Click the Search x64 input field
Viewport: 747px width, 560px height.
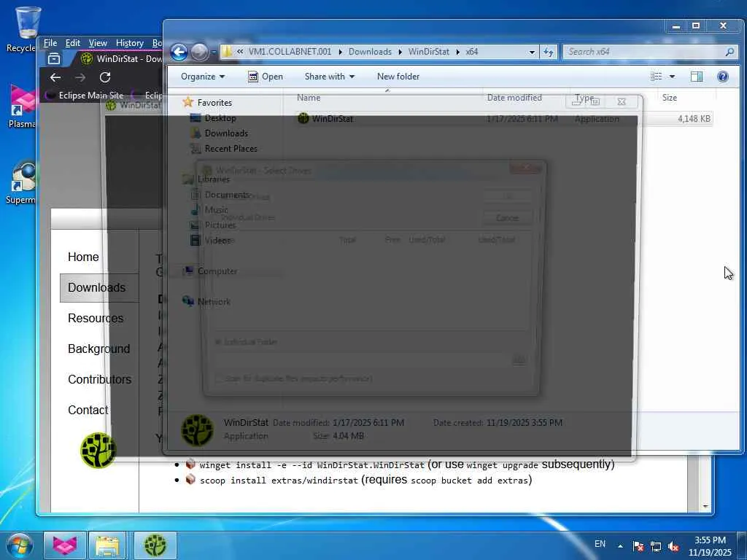tap(645, 52)
